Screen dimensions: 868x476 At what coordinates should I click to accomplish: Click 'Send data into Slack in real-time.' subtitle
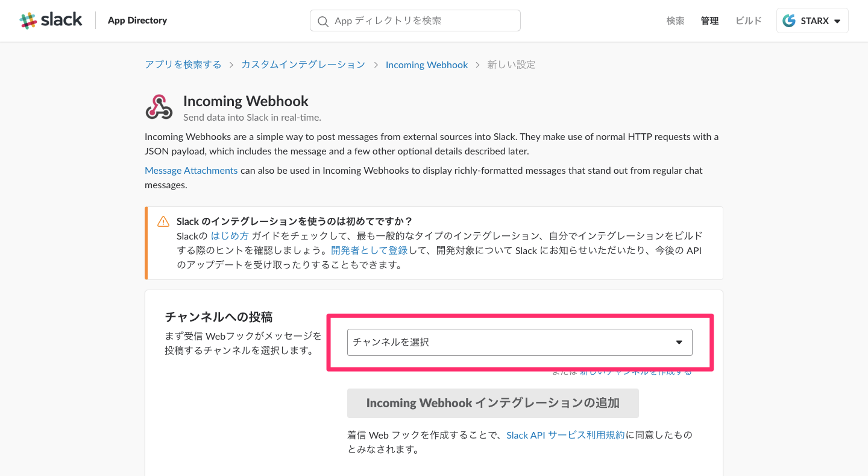(252, 117)
